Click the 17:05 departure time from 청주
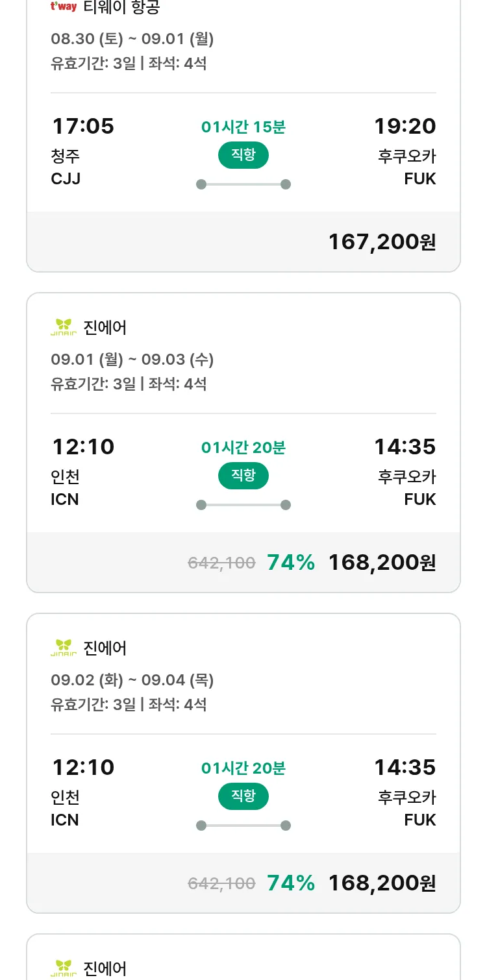The width and height of the screenshot is (487, 980). [83, 126]
